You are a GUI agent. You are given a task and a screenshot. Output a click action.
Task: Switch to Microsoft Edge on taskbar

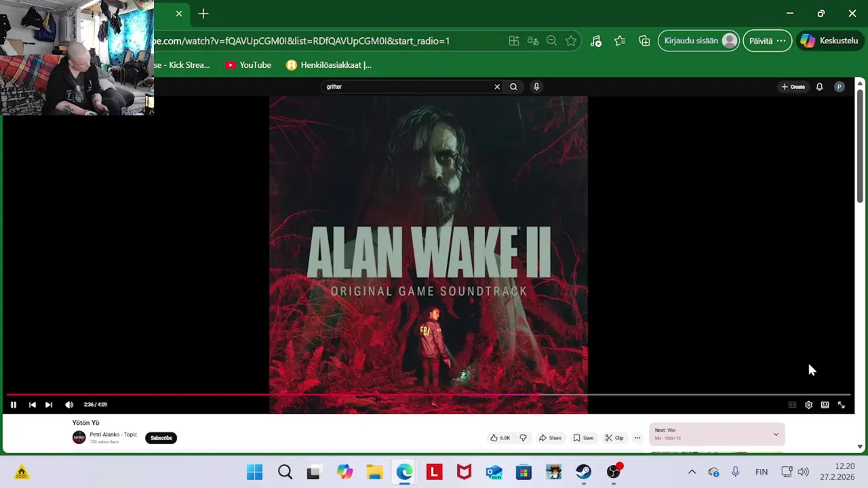click(x=404, y=472)
